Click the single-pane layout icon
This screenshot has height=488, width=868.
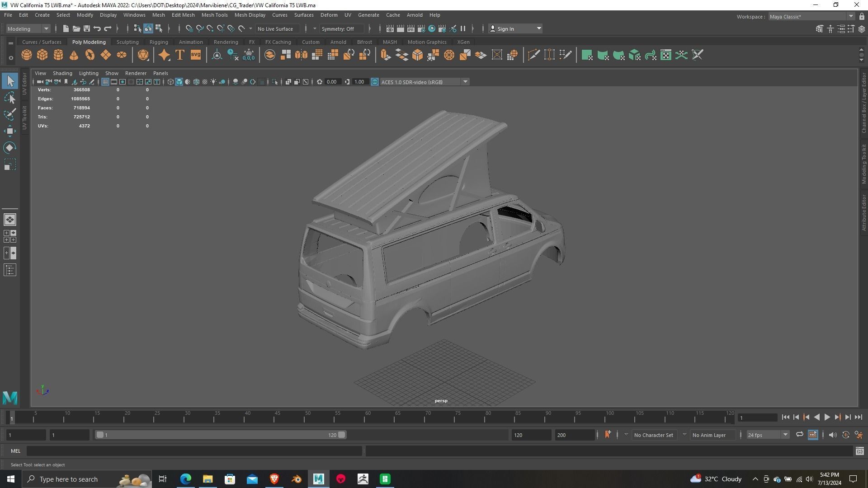pyautogui.click(x=10, y=220)
